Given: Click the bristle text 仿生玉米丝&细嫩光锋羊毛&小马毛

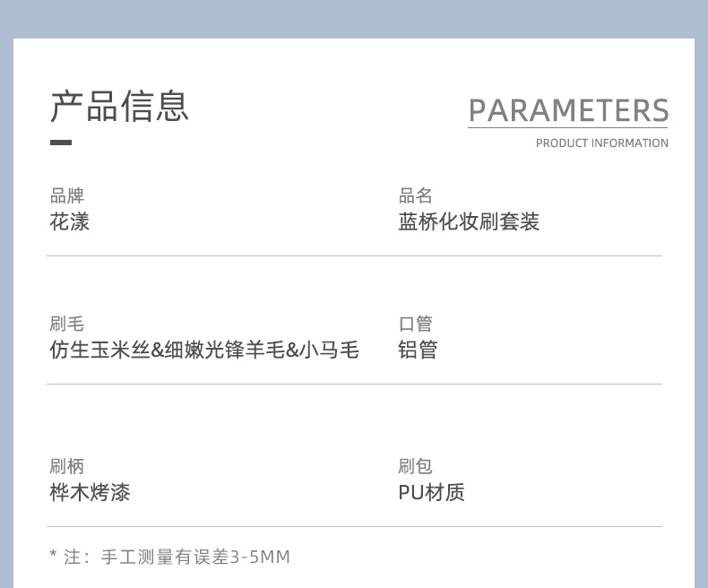Looking at the screenshot, I should coord(204,350).
